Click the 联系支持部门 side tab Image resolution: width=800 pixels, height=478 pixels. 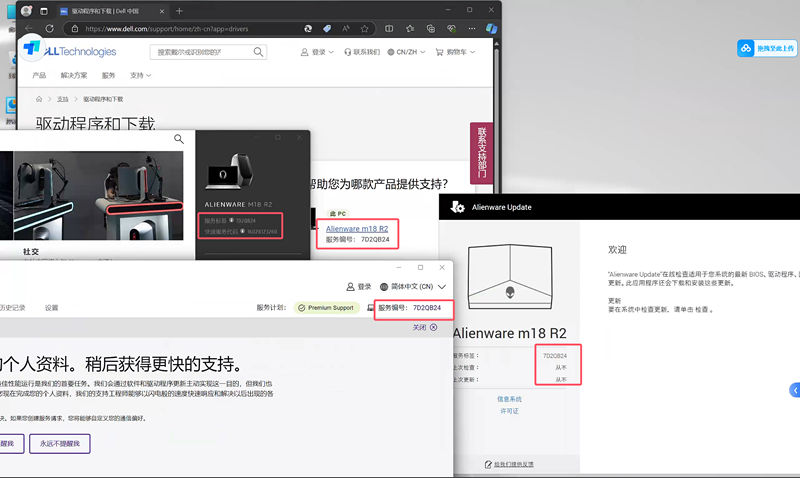[481, 153]
